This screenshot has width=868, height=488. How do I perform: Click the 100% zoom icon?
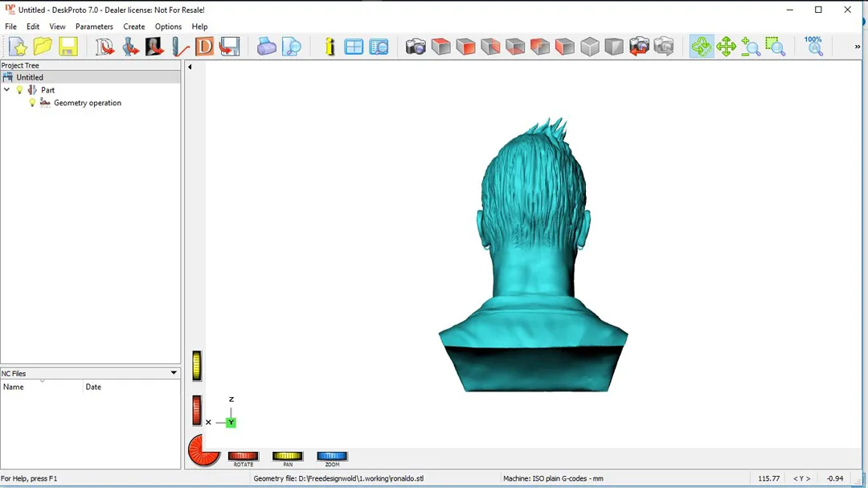(x=813, y=47)
